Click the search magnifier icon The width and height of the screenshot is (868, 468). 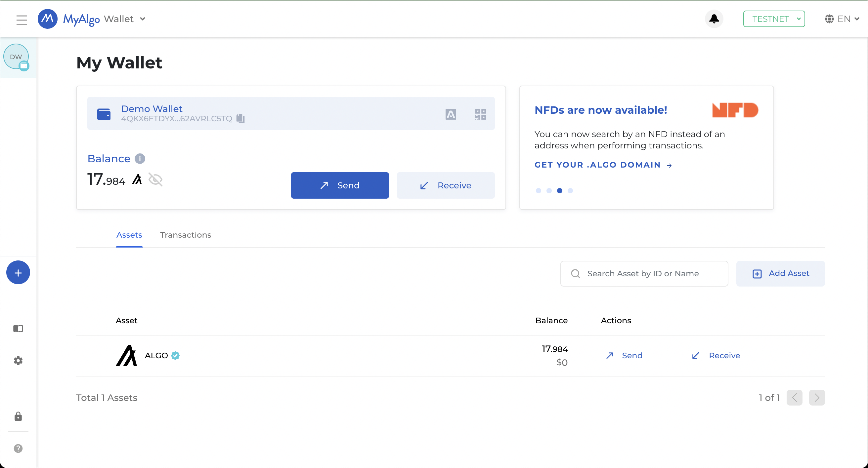(x=576, y=274)
